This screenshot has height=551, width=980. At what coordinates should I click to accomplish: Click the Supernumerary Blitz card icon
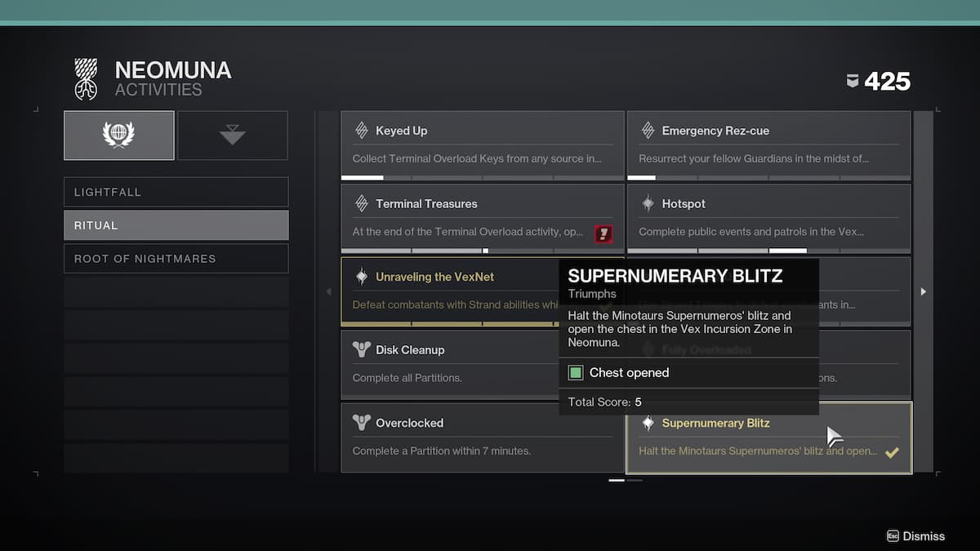pyautogui.click(x=648, y=423)
